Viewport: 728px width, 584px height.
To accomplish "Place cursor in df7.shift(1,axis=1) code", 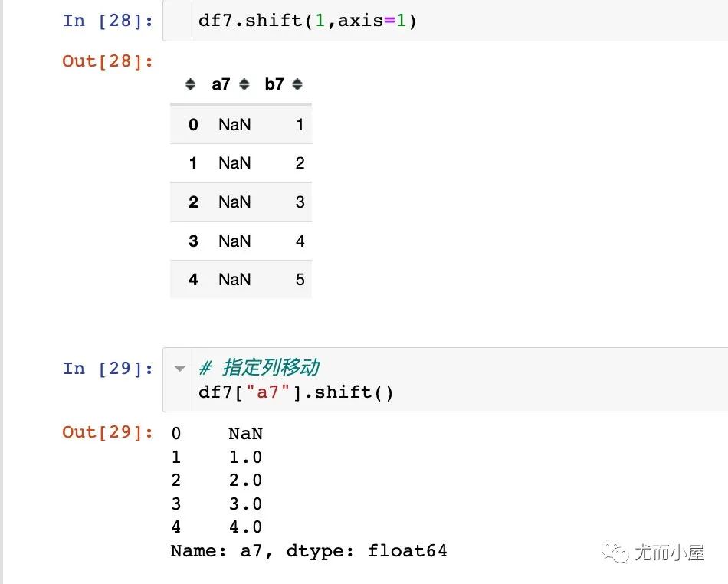I will [307, 21].
